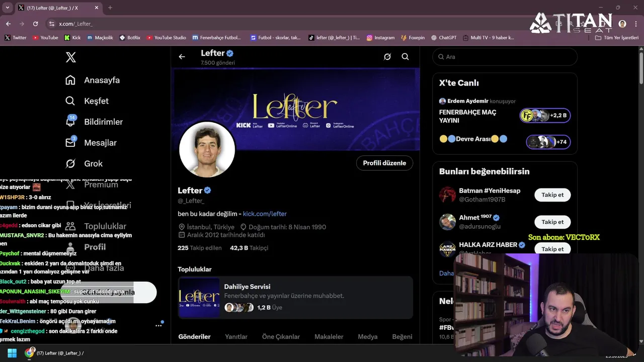
Task: Open the Futbol - skorlar bookmark
Action: [x=275, y=38]
